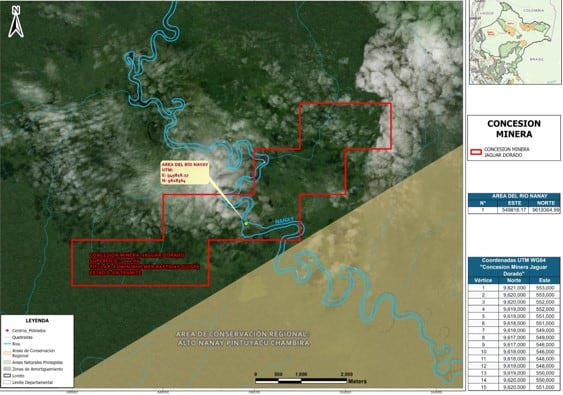Click the LEYENDA legend heading
Viewport: 563px width, 395px height.
37,321
